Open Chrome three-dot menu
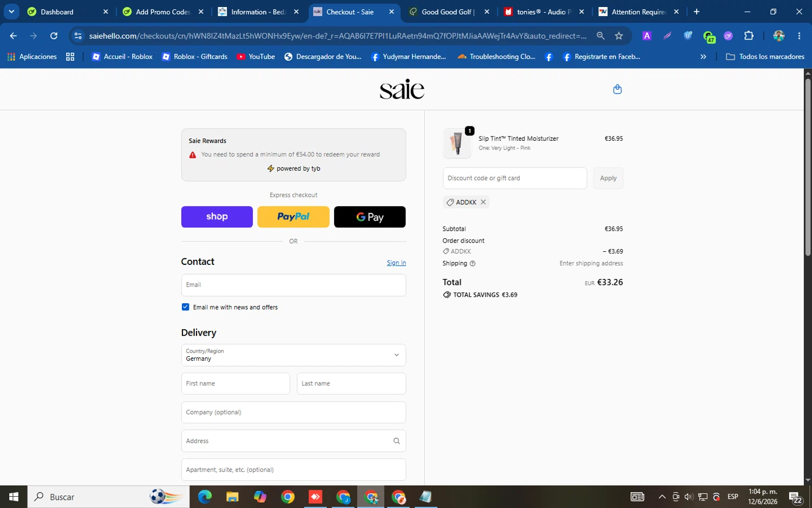The height and width of the screenshot is (508, 812). coord(799,36)
